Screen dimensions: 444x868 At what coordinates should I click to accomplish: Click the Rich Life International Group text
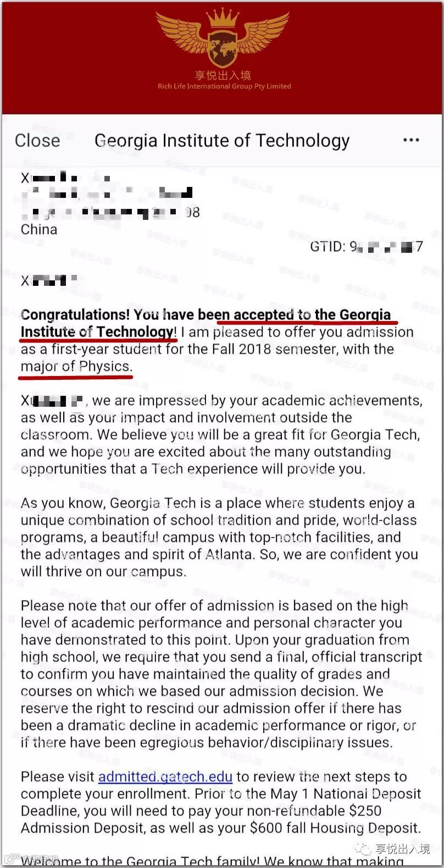pos(224,86)
